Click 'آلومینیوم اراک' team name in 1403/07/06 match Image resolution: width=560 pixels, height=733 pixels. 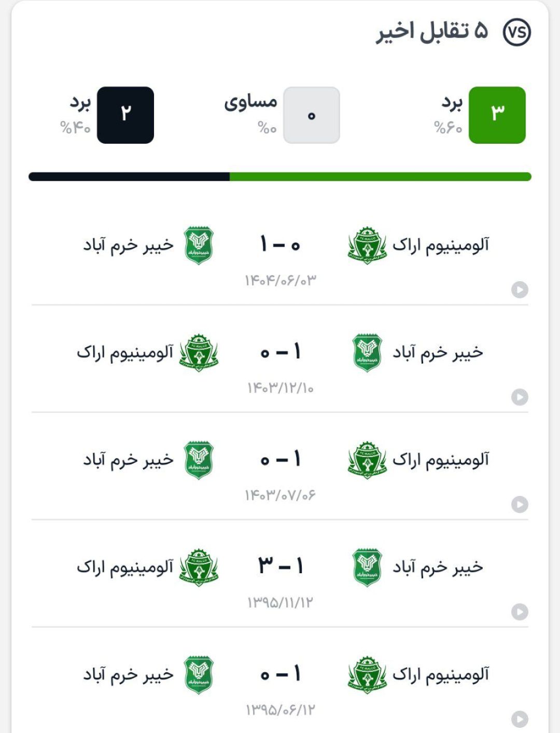(x=441, y=460)
